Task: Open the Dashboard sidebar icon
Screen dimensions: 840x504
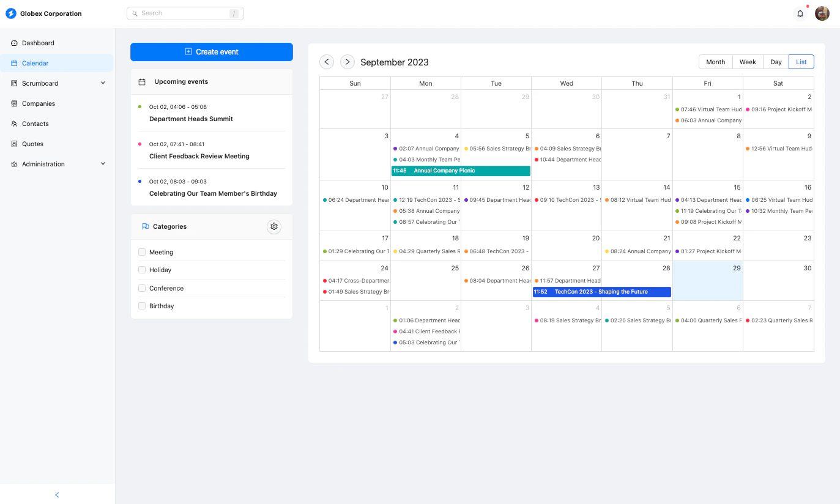Action: pos(15,43)
